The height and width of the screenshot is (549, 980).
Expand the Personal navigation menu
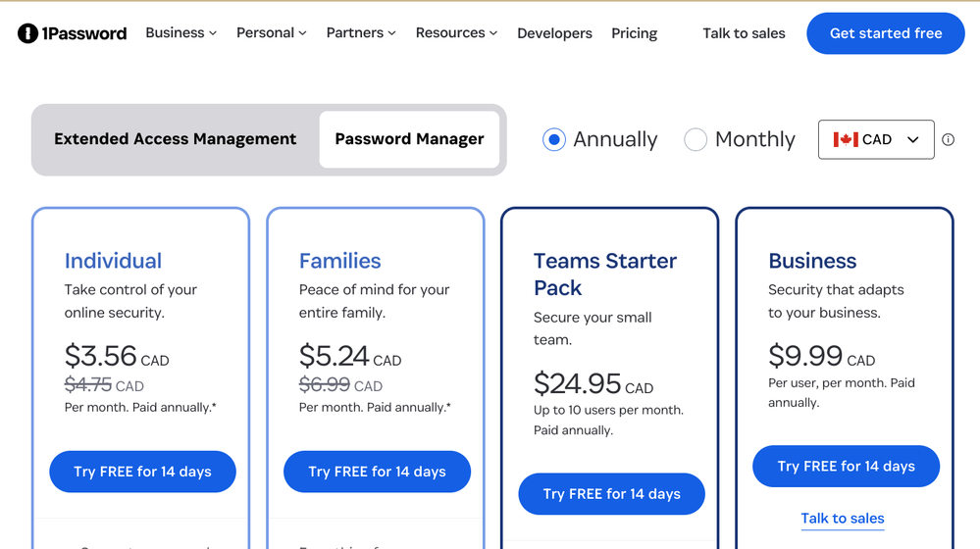tap(271, 33)
